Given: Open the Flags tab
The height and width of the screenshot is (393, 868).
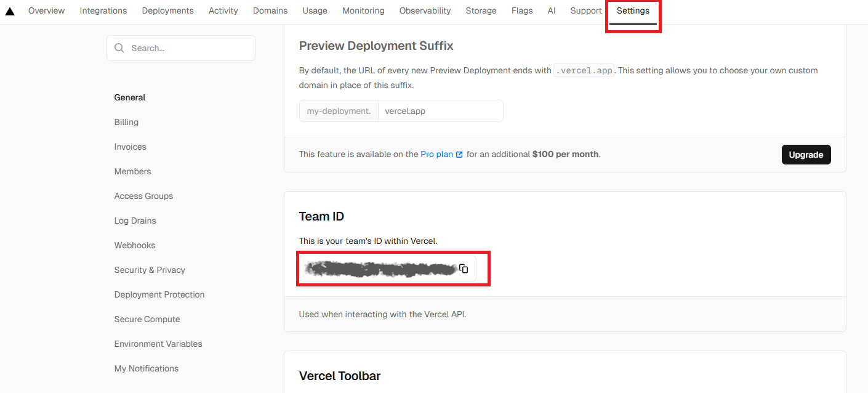Looking at the screenshot, I should pyautogui.click(x=521, y=10).
